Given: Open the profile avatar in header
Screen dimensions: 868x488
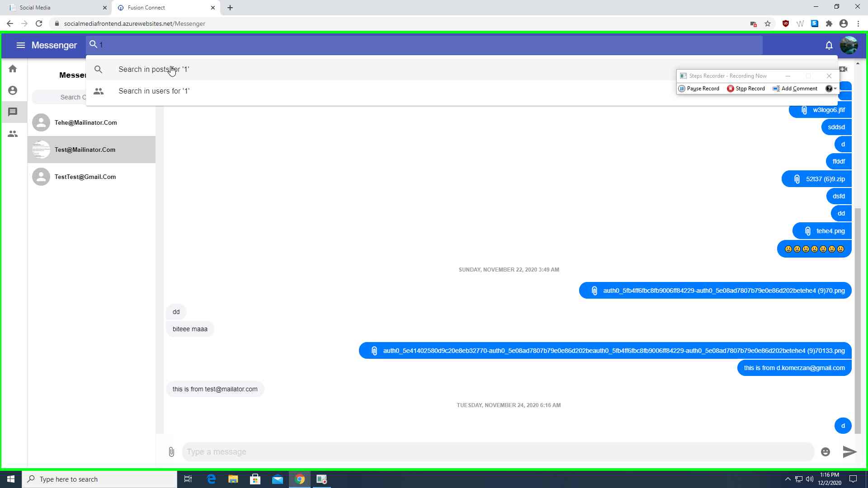Looking at the screenshot, I should pyautogui.click(x=849, y=45).
